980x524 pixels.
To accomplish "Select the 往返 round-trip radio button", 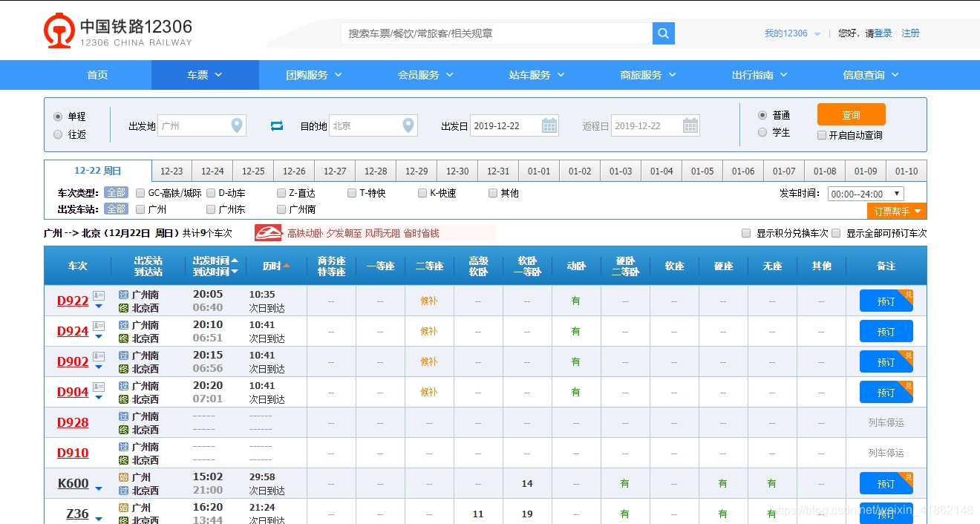I will tap(58, 134).
